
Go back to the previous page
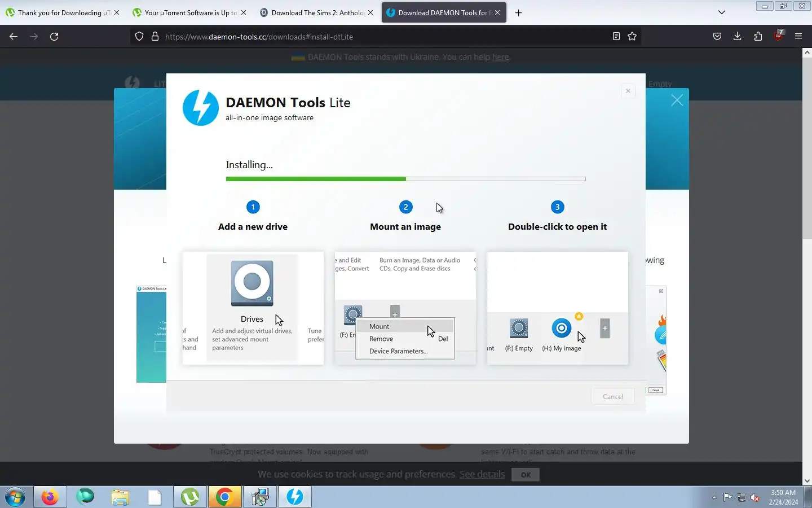(x=14, y=36)
